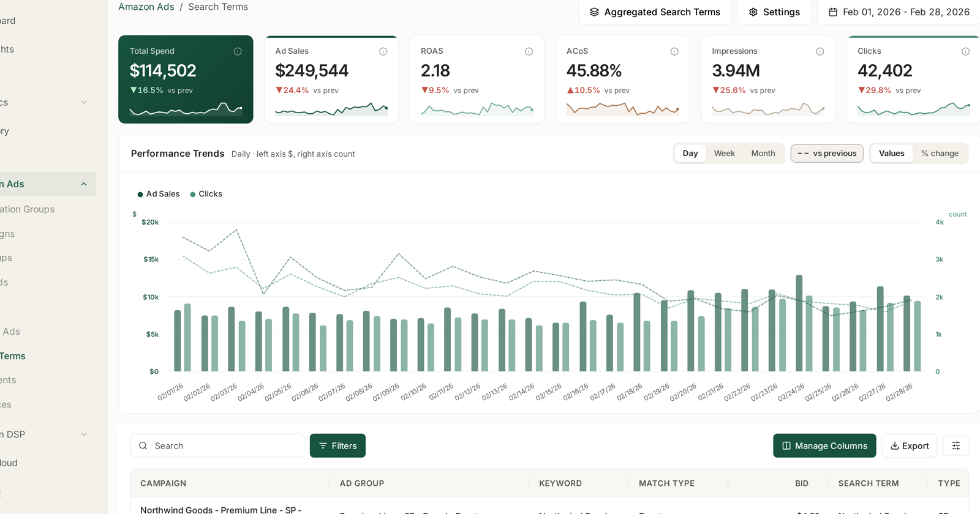980x514 pixels.
Task: Click the download icon on Export button
Action: click(895, 446)
